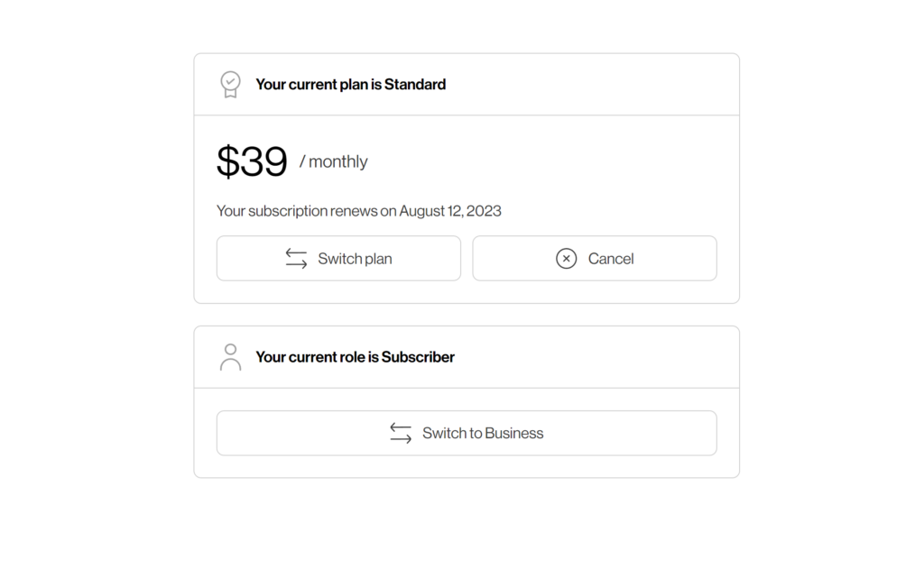Click the swap arrows icon beside Switch plan
The image size is (924, 569).
pyautogui.click(x=296, y=259)
